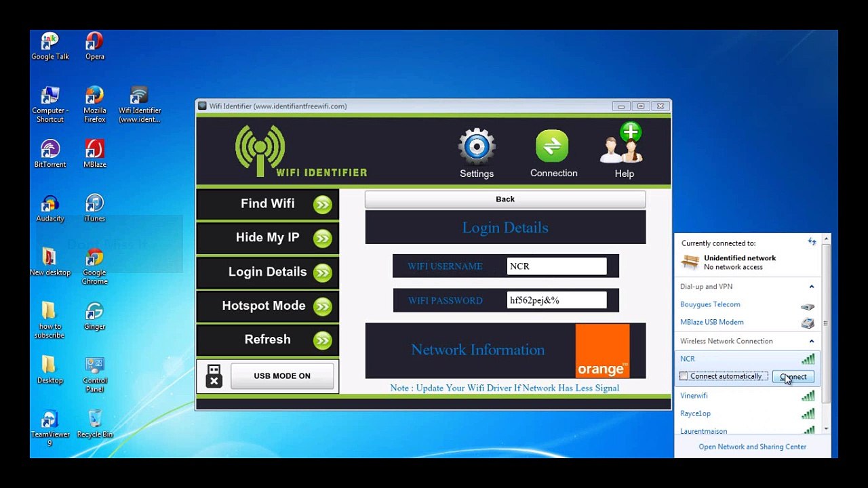Select the Refresh menu item
This screenshot has width=868, height=488.
267,341
